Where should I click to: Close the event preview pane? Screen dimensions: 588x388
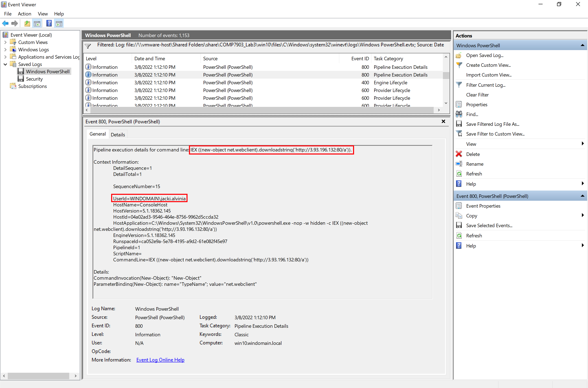443,121
